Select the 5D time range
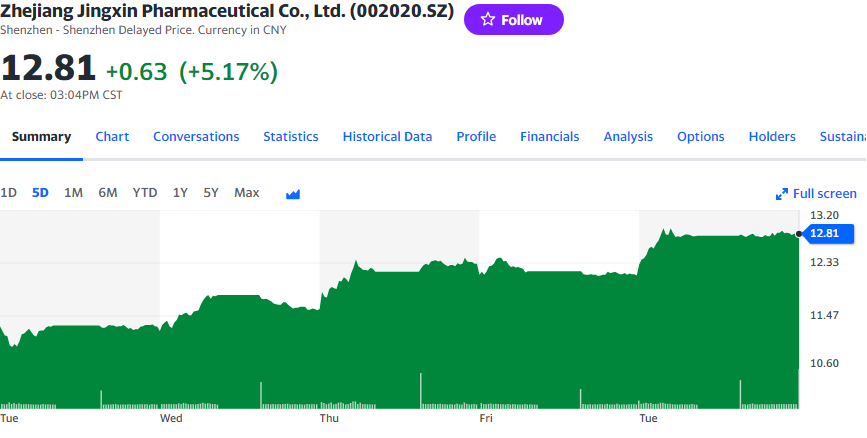This screenshot has width=867, height=438. (40, 193)
